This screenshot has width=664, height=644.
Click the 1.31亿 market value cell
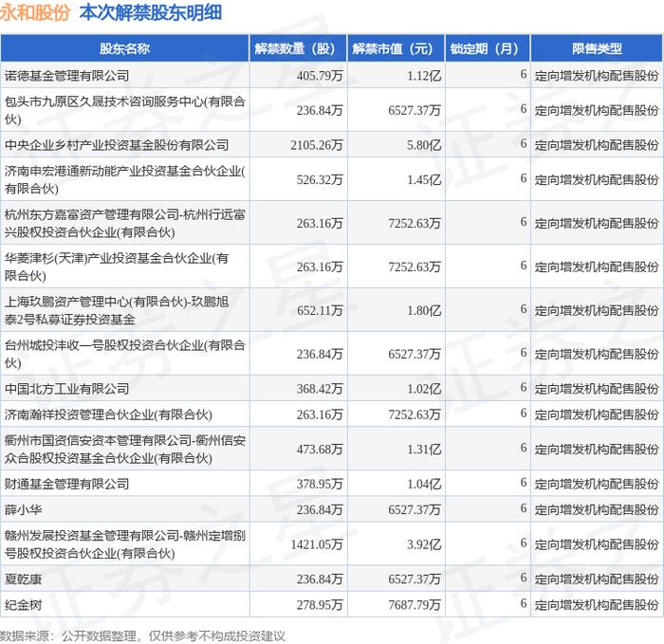pos(424,450)
